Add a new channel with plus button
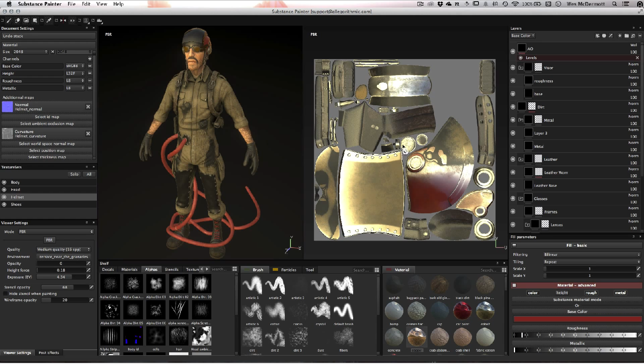 click(x=90, y=59)
